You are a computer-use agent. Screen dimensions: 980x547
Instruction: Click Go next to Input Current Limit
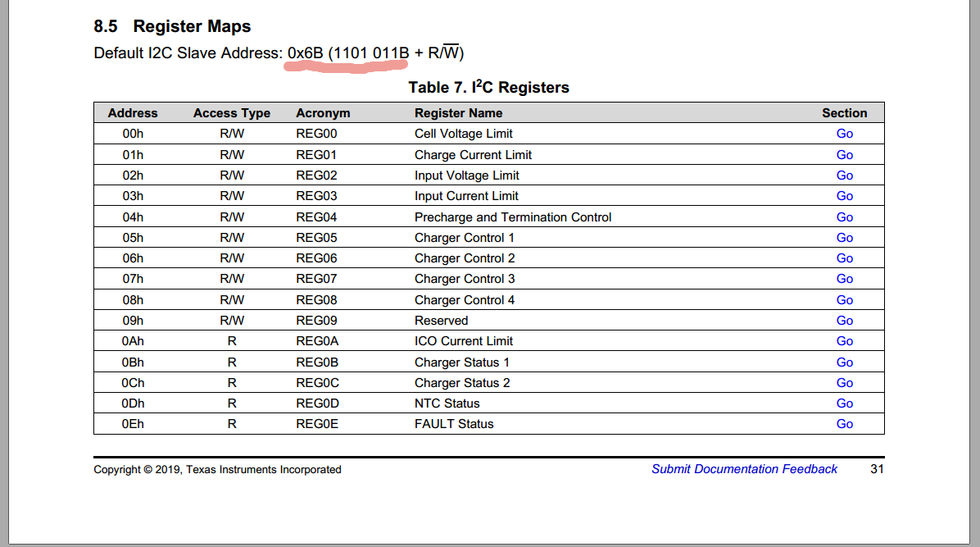tap(844, 195)
